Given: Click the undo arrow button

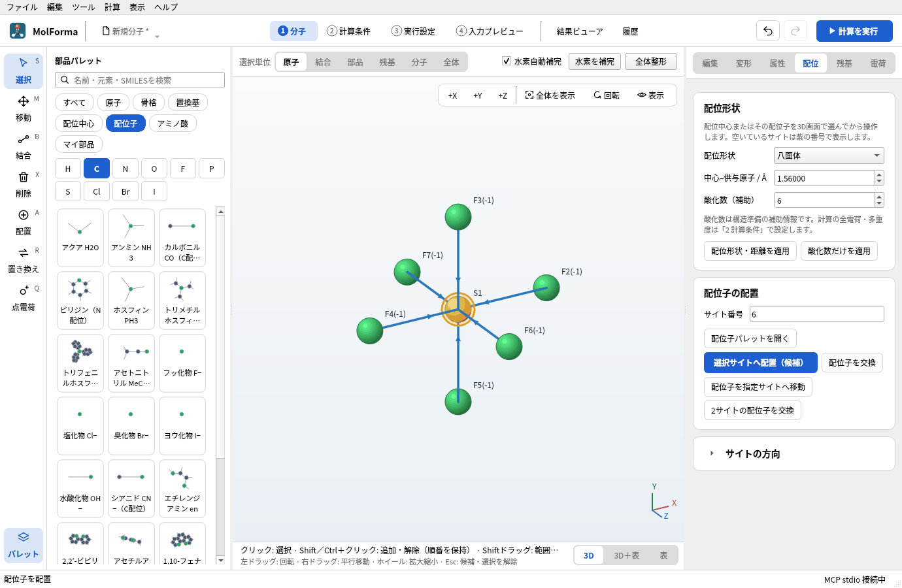Looking at the screenshot, I should click(768, 31).
